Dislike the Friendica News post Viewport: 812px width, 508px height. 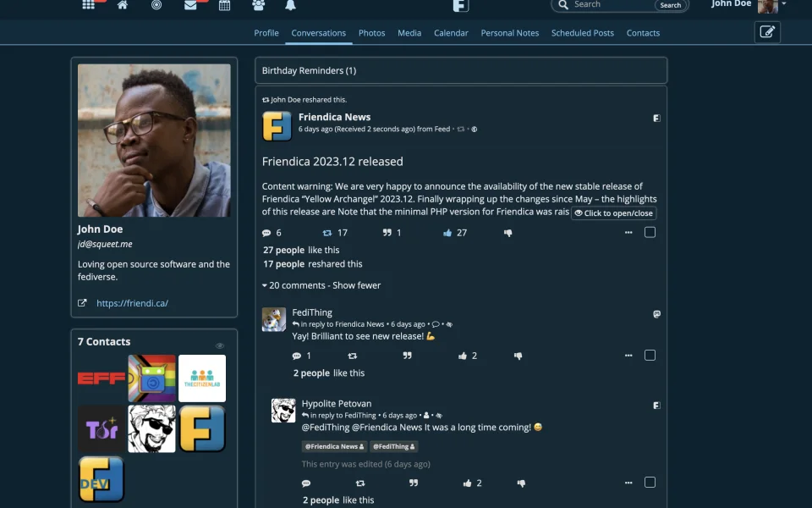(x=508, y=233)
